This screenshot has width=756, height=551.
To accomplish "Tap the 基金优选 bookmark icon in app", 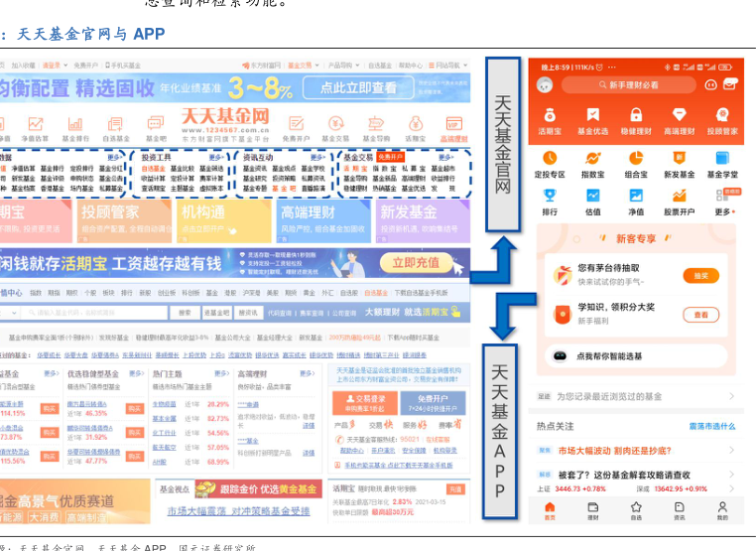I will click(x=592, y=115).
